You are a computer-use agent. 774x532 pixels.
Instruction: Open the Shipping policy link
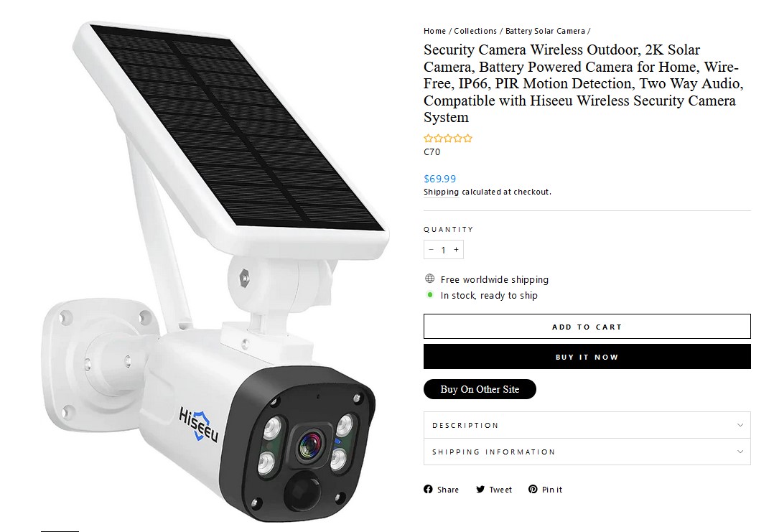(441, 192)
